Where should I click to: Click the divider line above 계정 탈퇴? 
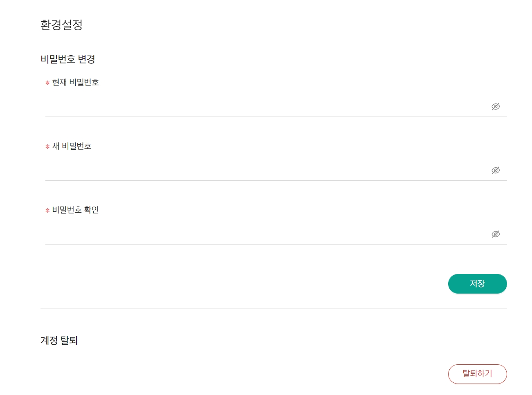[274, 308]
